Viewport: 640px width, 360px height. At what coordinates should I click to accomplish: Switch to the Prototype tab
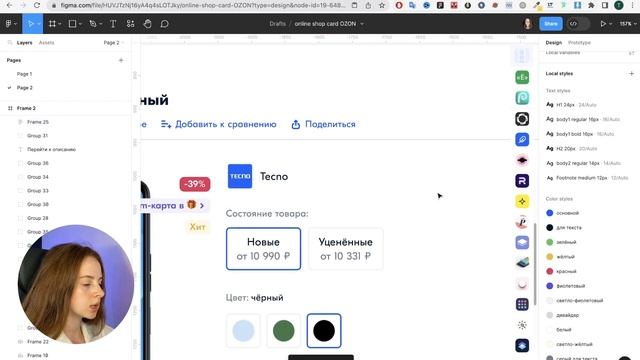(579, 42)
